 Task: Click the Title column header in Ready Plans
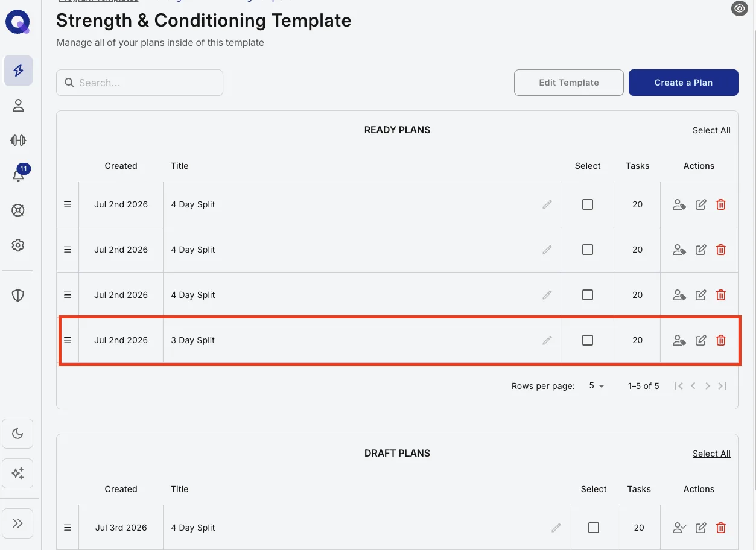tap(180, 166)
